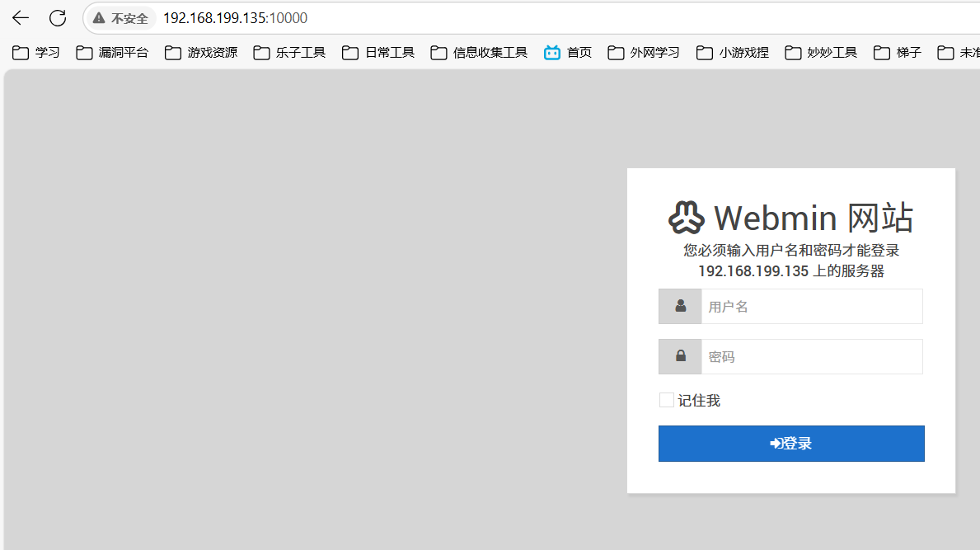Image resolution: width=980 pixels, height=550 pixels.
Task: Click the text 192.168.199.135 上的服务器
Action: point(791,271)
